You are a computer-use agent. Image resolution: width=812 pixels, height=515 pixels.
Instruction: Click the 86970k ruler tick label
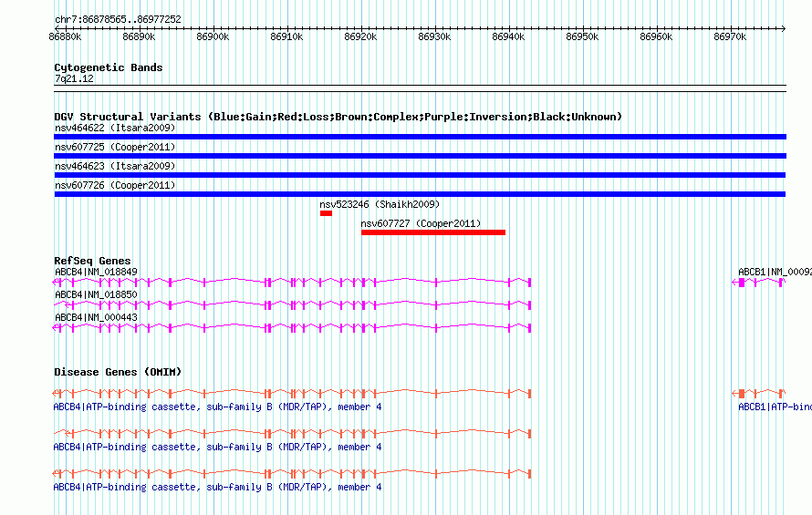coord(730,36)
